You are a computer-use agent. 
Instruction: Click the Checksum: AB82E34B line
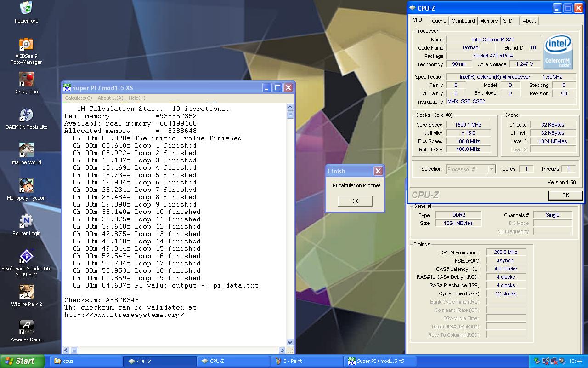coord(102,300)
